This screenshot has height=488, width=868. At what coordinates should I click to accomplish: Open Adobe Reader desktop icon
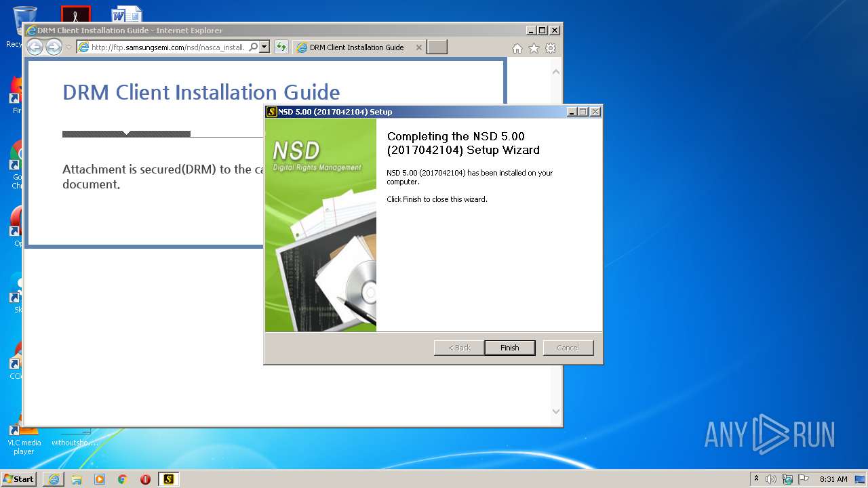(x=75, y=15)
